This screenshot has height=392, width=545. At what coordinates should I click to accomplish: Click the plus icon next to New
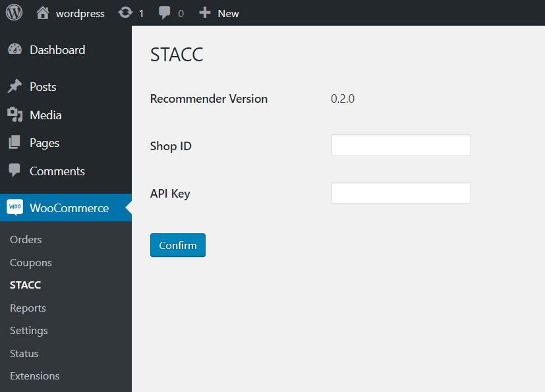point(205,13)
